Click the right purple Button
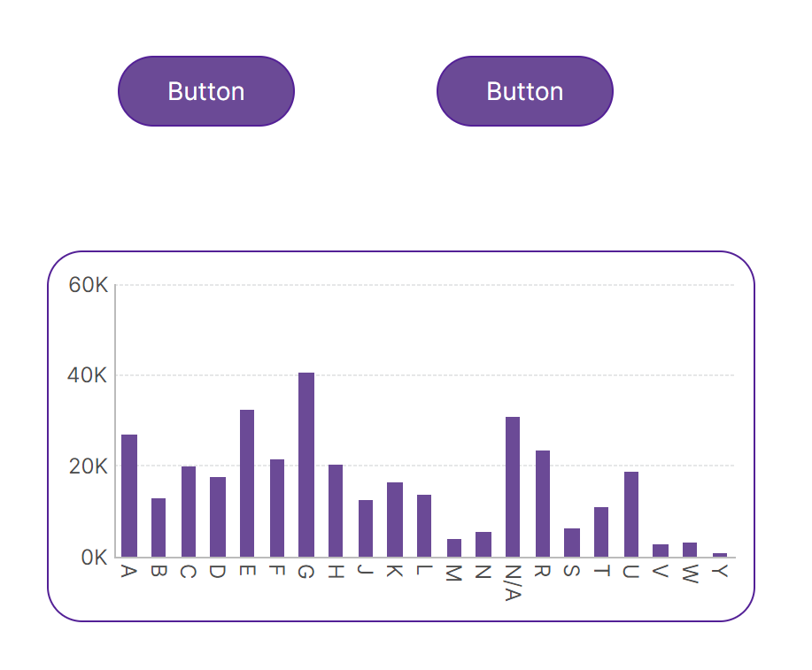 [x=525, y=91]
